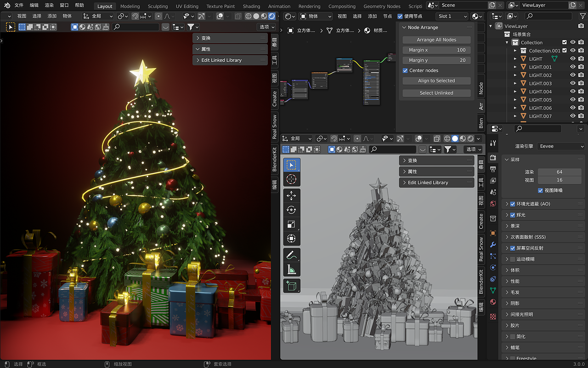The width and height of the screenshot is (588, 368).
Task: Expand the 变换 panel in top viewport
Action: 230,38
